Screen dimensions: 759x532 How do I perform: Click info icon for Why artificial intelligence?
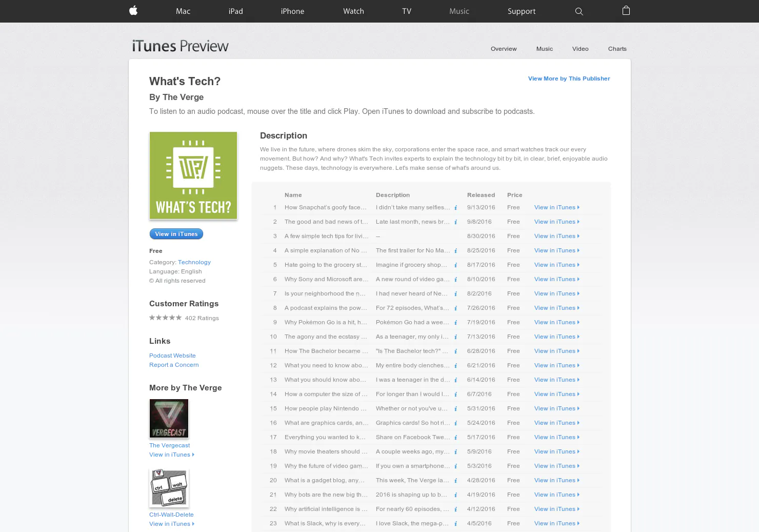click(455, 509)
